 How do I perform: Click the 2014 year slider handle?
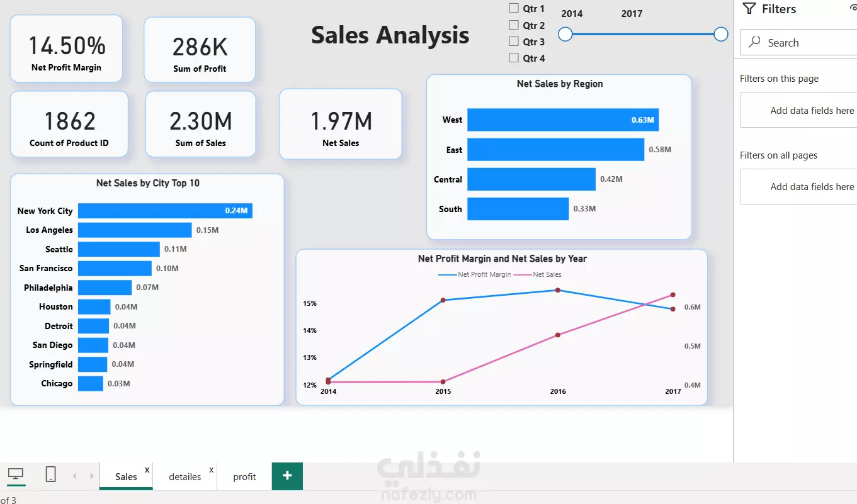point(565,34)
